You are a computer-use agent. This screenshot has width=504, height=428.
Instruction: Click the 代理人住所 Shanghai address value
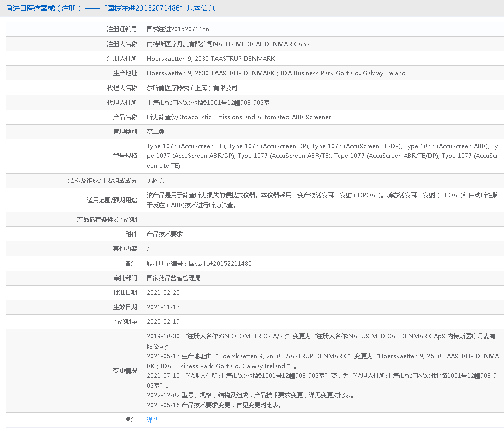click(207, 103)
